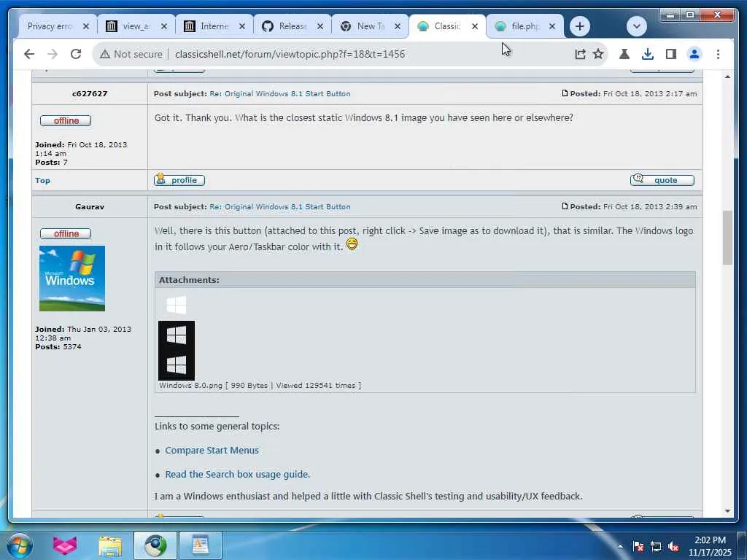Click the post icon beside 2:17 am
The image size is (747, 560).
pyautogui.click(x=565, y=93)
